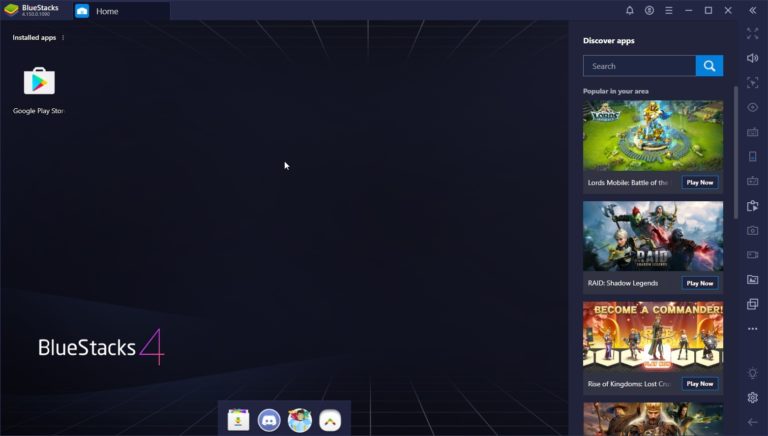Open the multi-instance manager icon
Viewport: 768px width, 436px height.
tap(752, 304)
